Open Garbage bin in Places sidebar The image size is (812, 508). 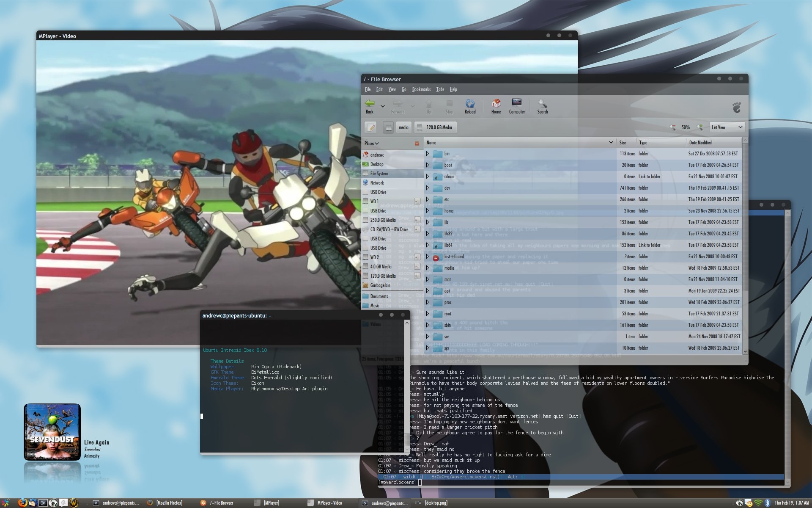pyautogui.click(x=392, y=285)
